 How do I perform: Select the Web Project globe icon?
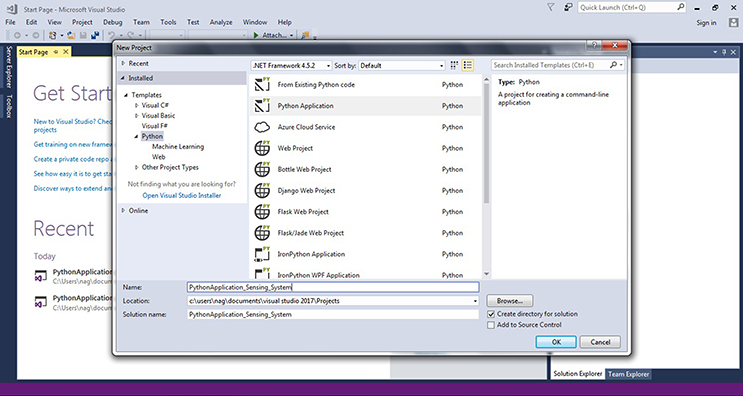coord(262,148)
